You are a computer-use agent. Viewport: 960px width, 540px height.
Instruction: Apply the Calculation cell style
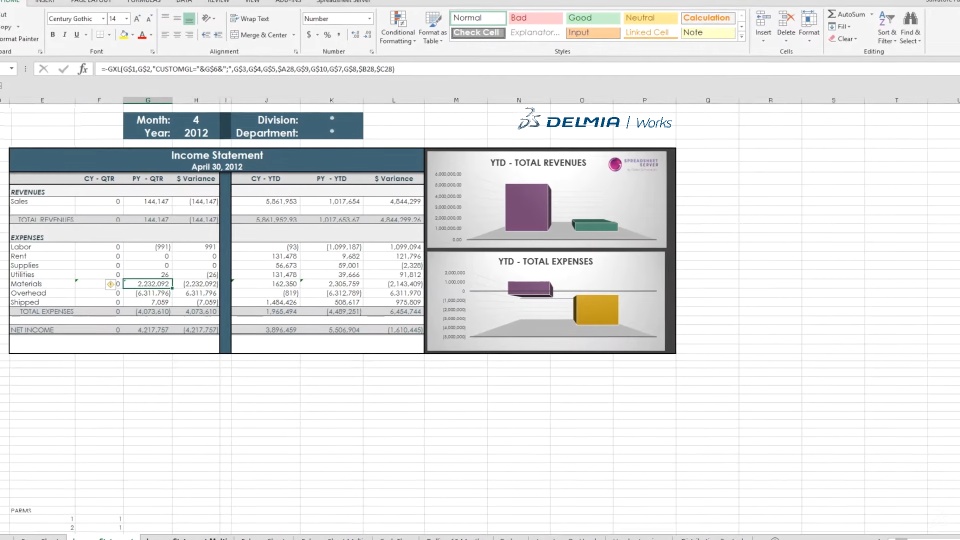[x=707, y=18]
